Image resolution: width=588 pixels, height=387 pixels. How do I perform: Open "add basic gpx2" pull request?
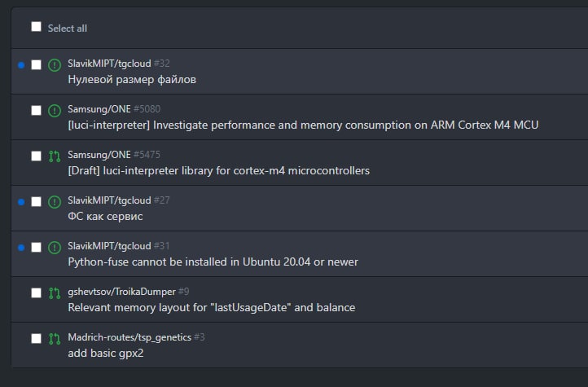click(106, 354)
